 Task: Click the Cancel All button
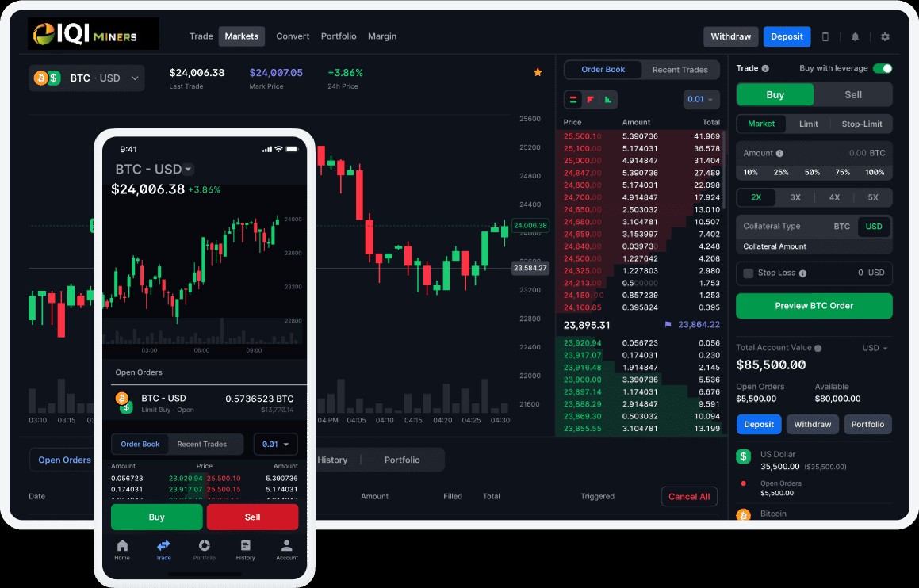pos(689,497)
